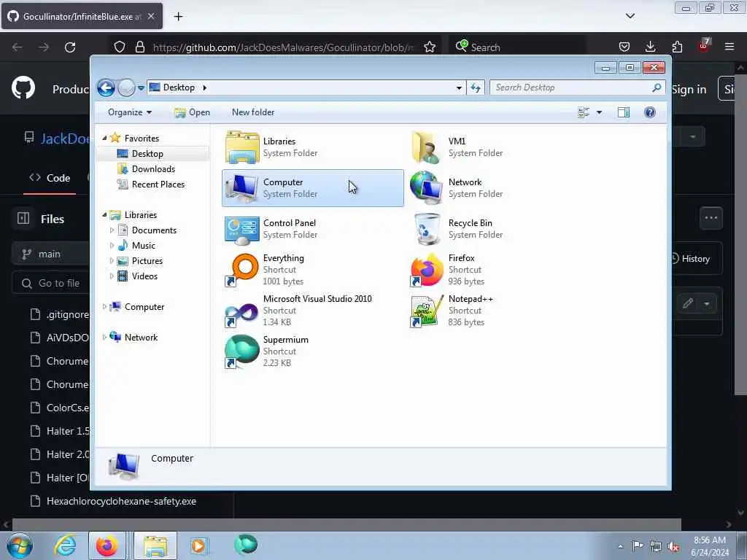Open the Firefox downloads panel
The height and width of the screenshot is (560, 747).
[650, 47]
